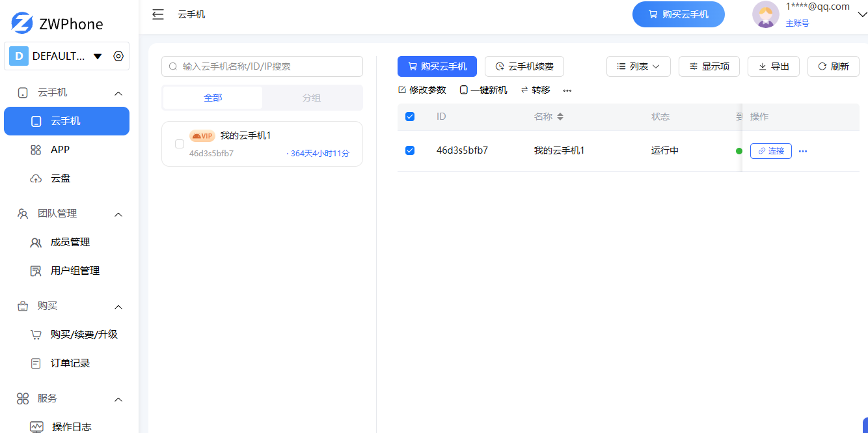Viewport: 868px width, 433px height.
Task: Toggle select-all checkbox in table header
Action: click(x=410, y=117)
